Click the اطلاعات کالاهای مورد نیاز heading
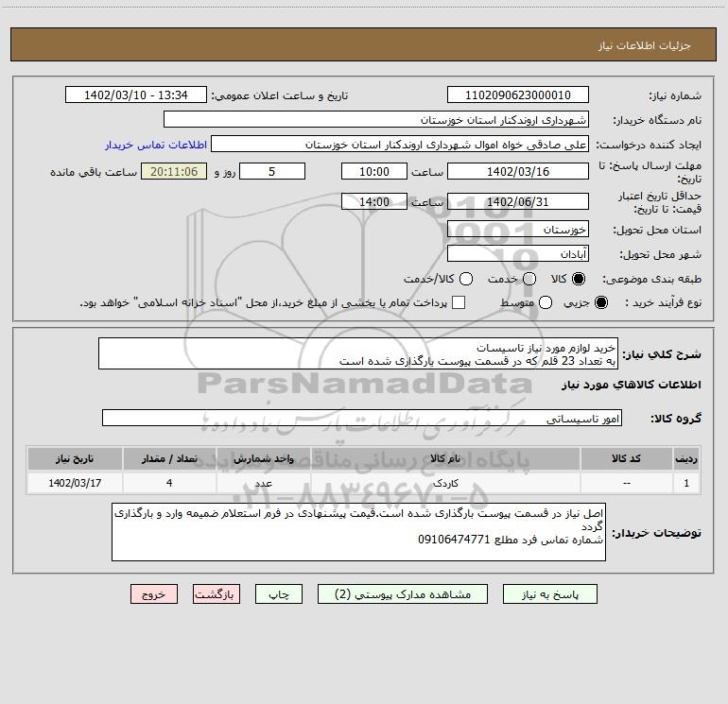728x704 pixels. [x=632, y=385]
